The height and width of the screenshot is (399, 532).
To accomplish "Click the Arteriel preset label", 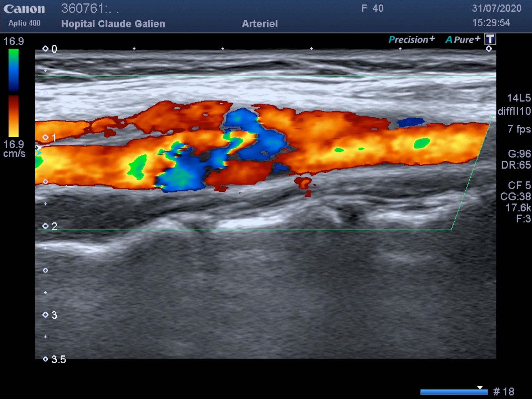I will point(260,24).
